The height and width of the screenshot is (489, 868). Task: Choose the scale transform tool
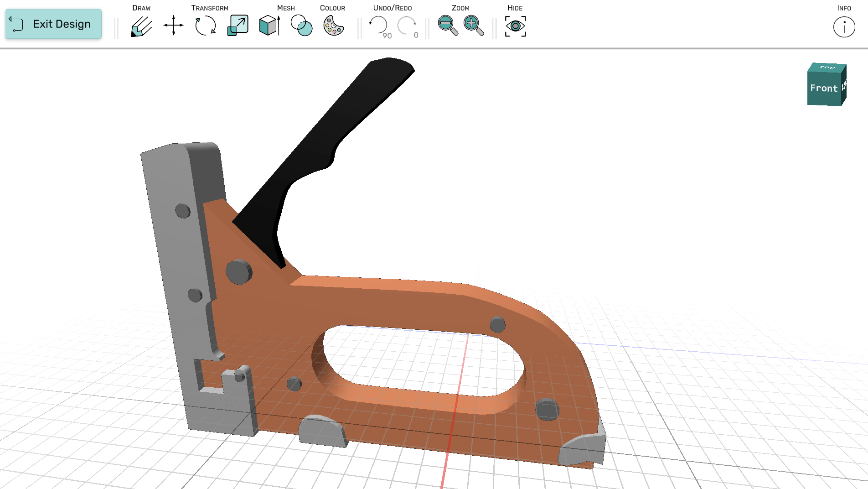pos(238,26)
